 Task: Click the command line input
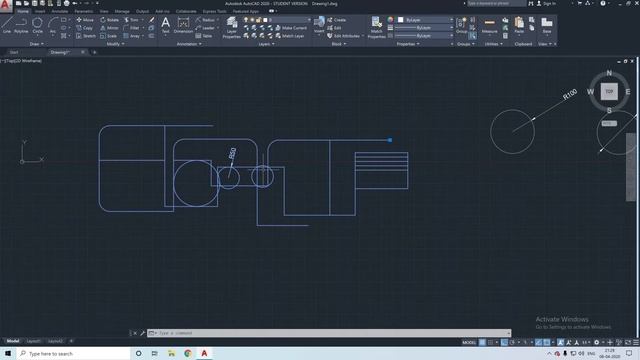[329, 333]
